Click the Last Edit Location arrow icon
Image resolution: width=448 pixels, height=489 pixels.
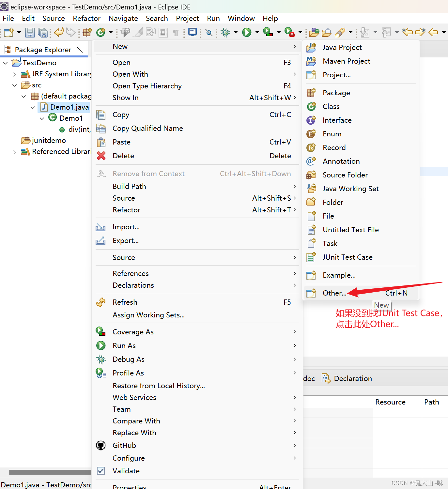[408, 32]
